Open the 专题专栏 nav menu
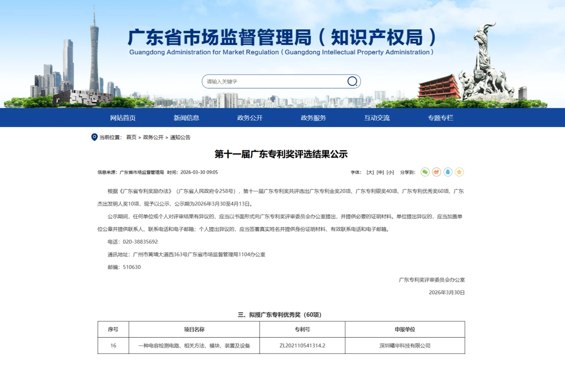This screenshot has height=392, width=565. pos(441,118)
